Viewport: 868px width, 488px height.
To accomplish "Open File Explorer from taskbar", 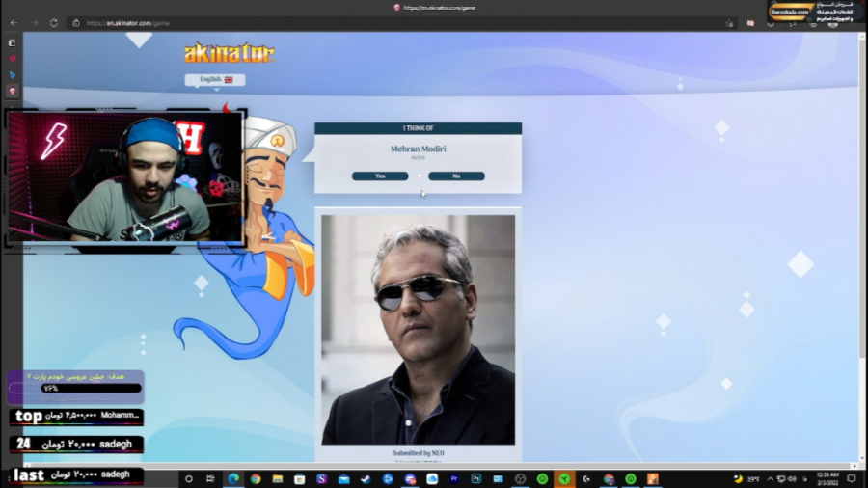I will [x=278, y=479].
